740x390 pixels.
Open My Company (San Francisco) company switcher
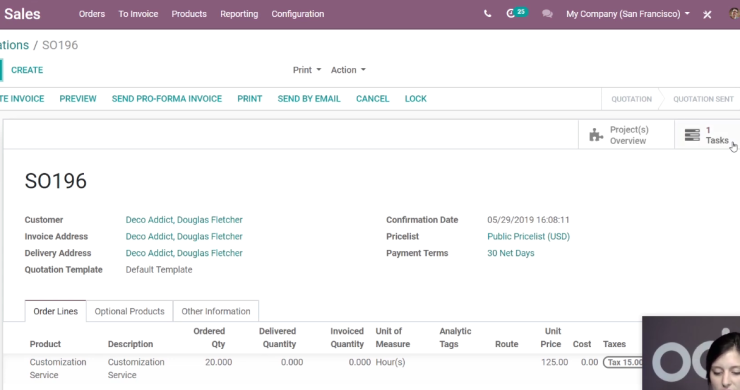click(x=628, y=14)
